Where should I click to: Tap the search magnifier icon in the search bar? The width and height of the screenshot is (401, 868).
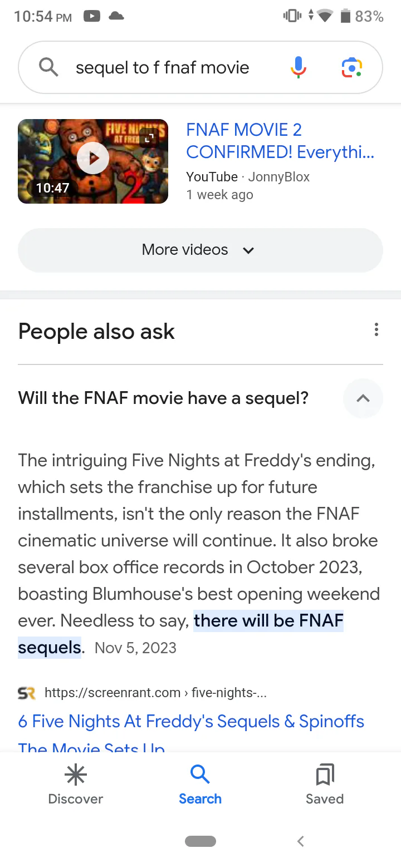48,68
